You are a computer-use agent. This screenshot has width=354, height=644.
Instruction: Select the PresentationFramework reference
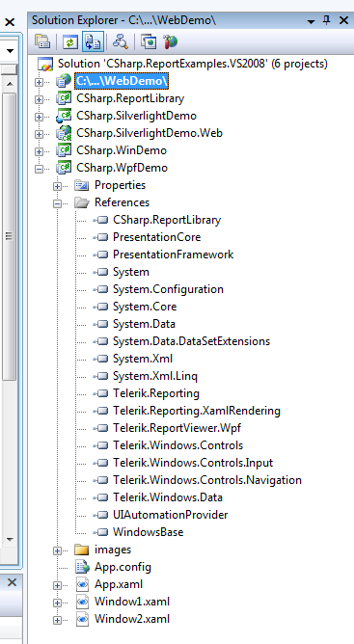173,255
